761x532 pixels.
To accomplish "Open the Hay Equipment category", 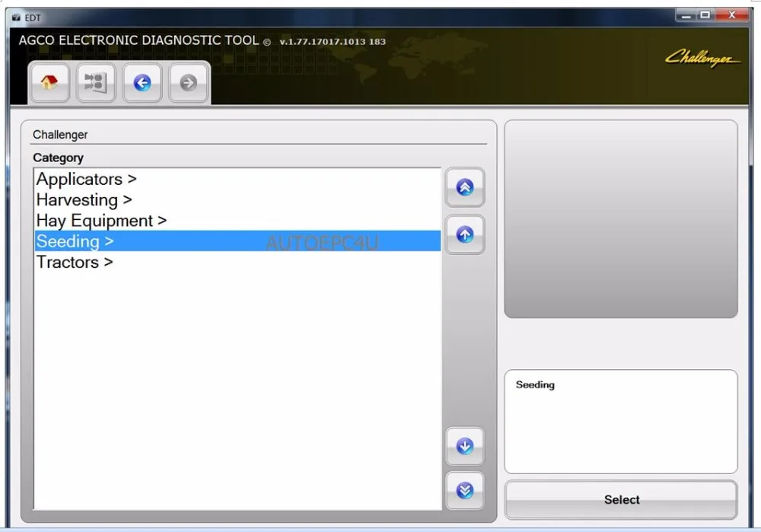I will 237,221.
